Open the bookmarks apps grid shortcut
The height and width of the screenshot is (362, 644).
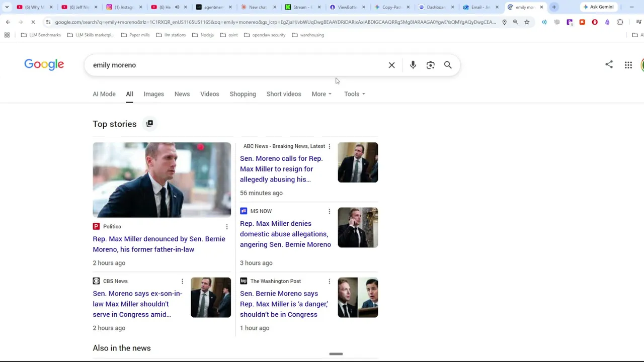click(7, 35)
